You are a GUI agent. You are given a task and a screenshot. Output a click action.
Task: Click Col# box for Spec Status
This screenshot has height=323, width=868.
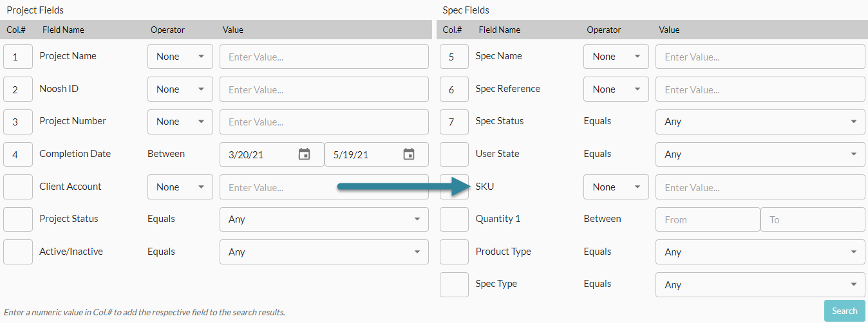(454, 122)
